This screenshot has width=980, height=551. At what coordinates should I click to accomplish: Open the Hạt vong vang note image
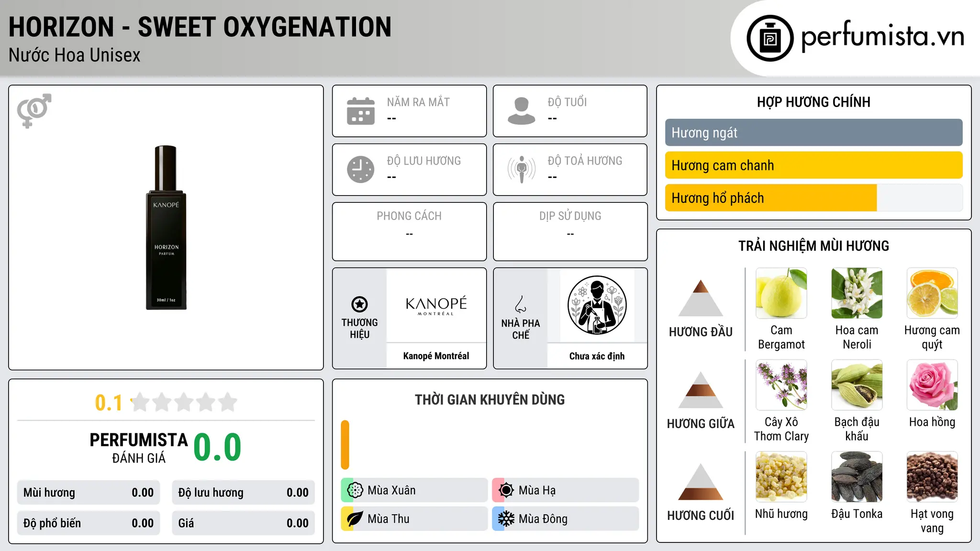(932, 477)
